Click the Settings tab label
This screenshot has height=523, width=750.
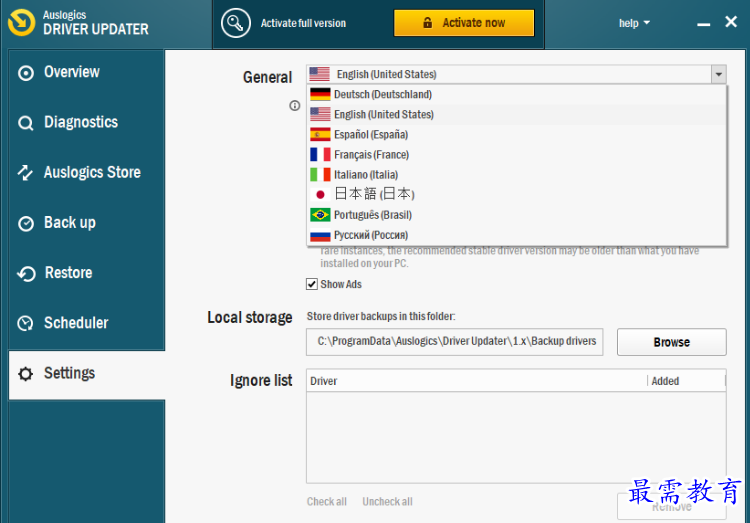click(x=69, y=373)
